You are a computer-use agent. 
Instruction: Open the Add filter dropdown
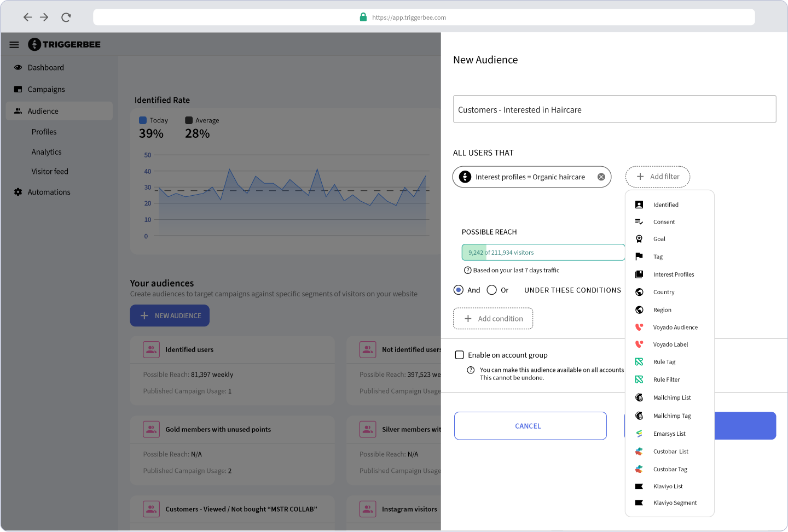[657, 177]
